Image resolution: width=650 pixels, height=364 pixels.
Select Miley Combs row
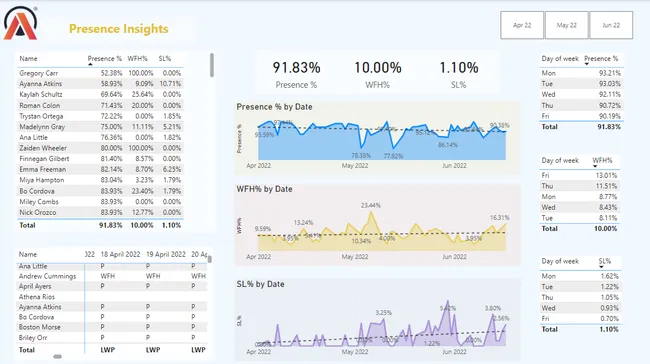point(100,202)
